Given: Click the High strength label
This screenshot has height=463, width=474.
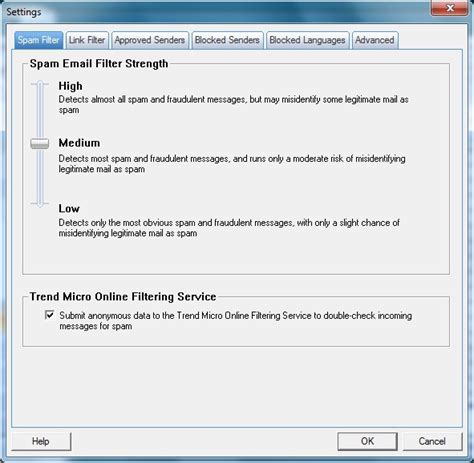Looking at the screenshot, I should pos(70,86).
